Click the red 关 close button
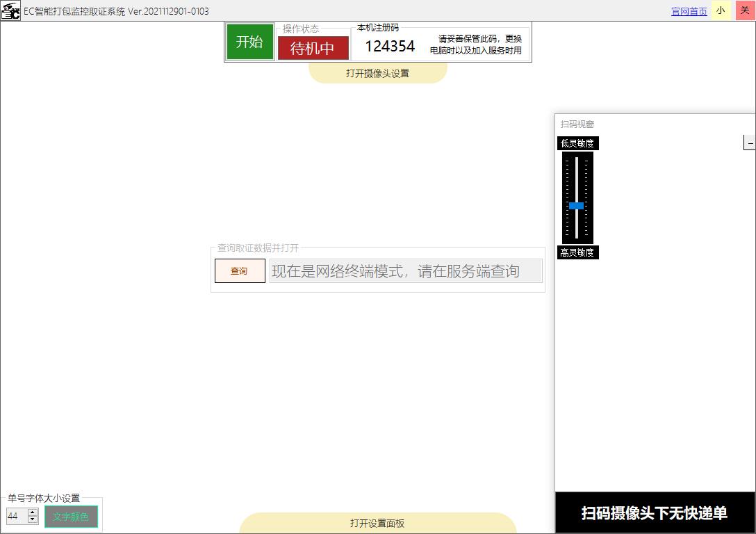The image size is (756, 534). pyautogui.click(x=745, y=10)
